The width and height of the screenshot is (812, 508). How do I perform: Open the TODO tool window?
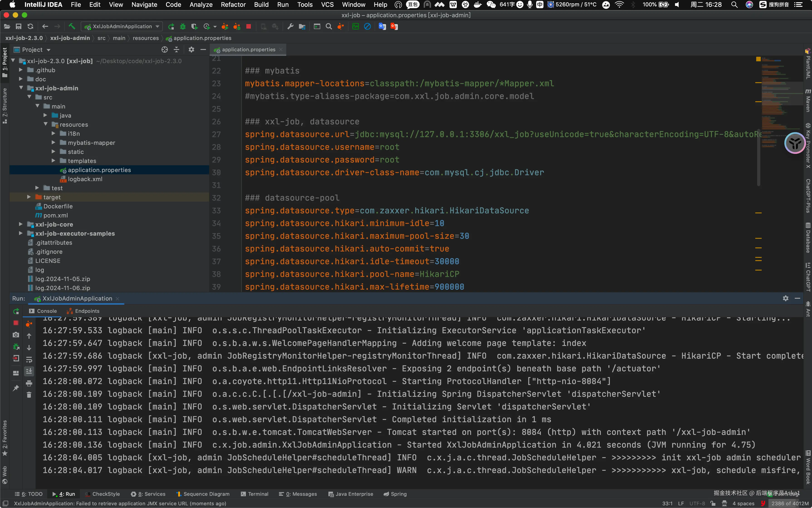(x=29, y=494)
